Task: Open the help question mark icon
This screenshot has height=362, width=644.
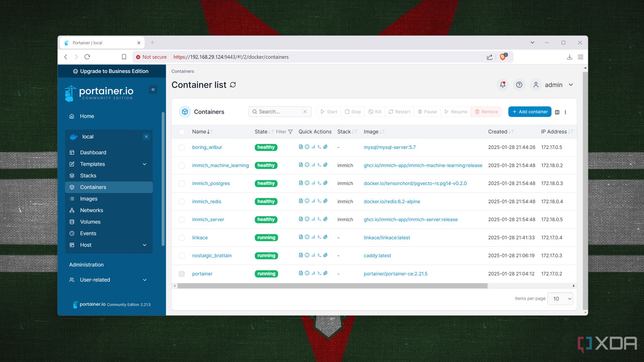Action: pos(519,85)
